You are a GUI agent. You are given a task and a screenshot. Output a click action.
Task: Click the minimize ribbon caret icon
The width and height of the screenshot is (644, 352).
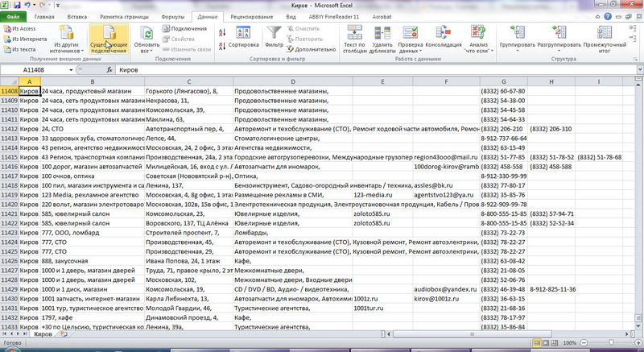598,17
